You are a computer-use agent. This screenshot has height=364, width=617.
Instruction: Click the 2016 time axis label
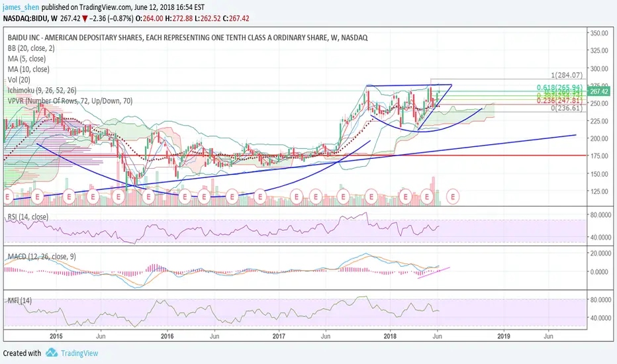click(167, 336)
